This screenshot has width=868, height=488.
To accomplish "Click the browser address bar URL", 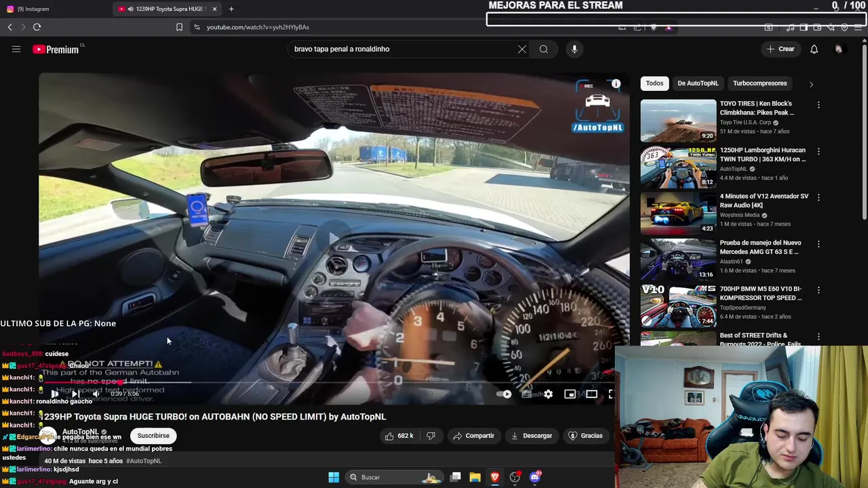I will pos(258,27).
